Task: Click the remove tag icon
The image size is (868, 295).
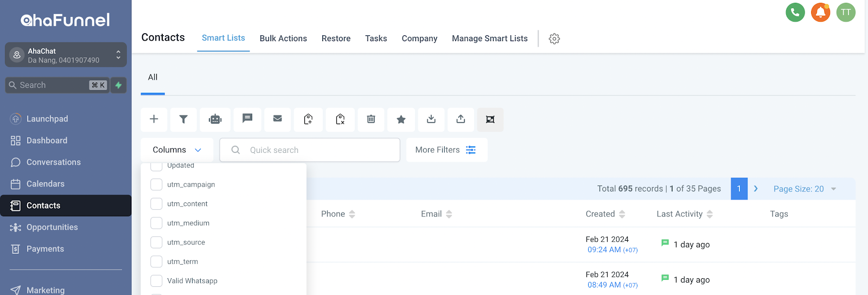Action: [x=340, y=119]
